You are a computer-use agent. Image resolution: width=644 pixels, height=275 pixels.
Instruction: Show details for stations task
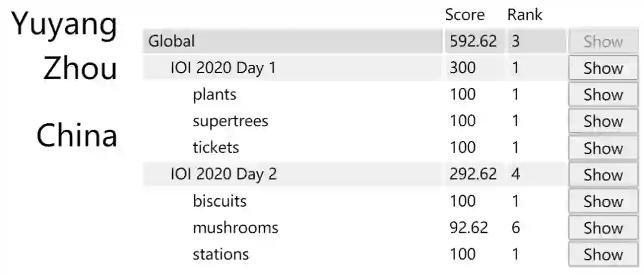603,255
